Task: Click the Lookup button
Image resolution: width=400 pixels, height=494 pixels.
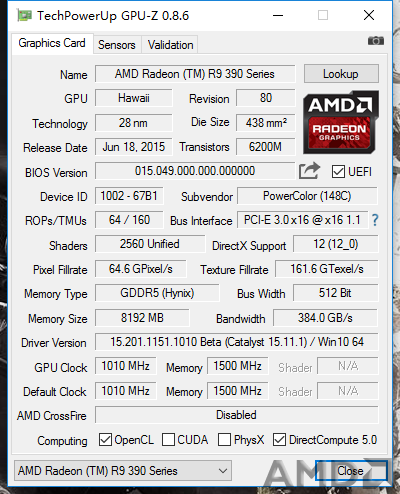Action: [341, 74]
